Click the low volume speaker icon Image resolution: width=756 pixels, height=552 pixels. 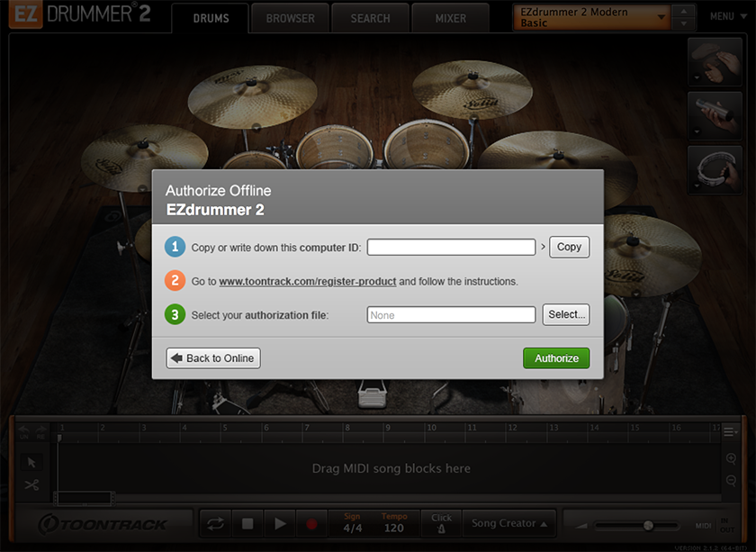(582, 526)
